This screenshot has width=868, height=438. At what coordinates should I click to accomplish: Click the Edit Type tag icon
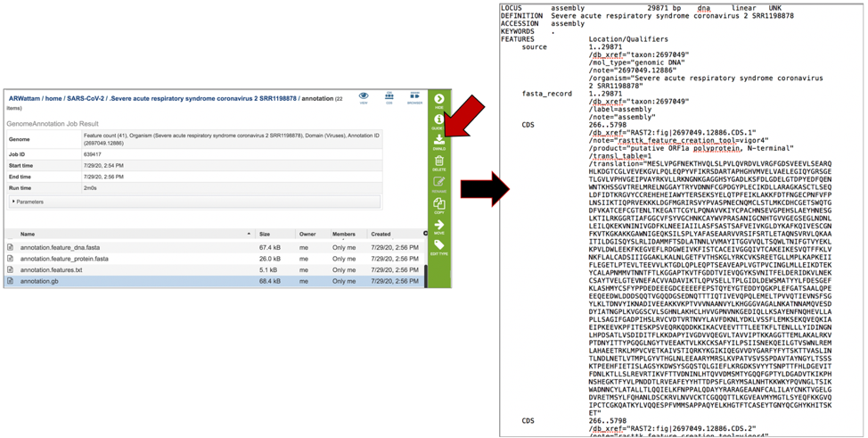[439, 248]
